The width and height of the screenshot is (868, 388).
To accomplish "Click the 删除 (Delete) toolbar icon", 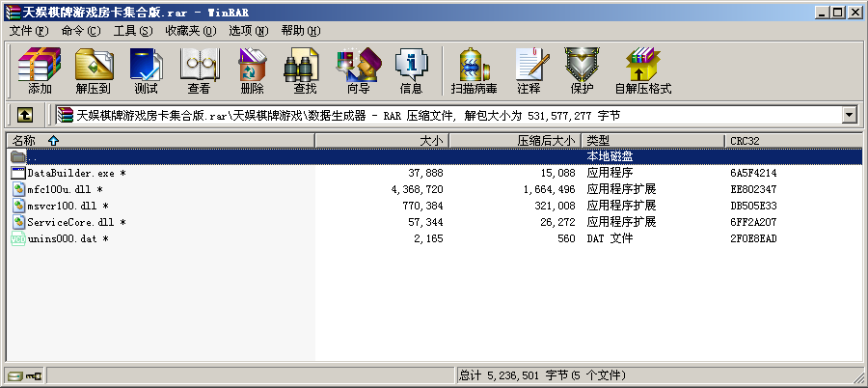I will tap(252, 70).
